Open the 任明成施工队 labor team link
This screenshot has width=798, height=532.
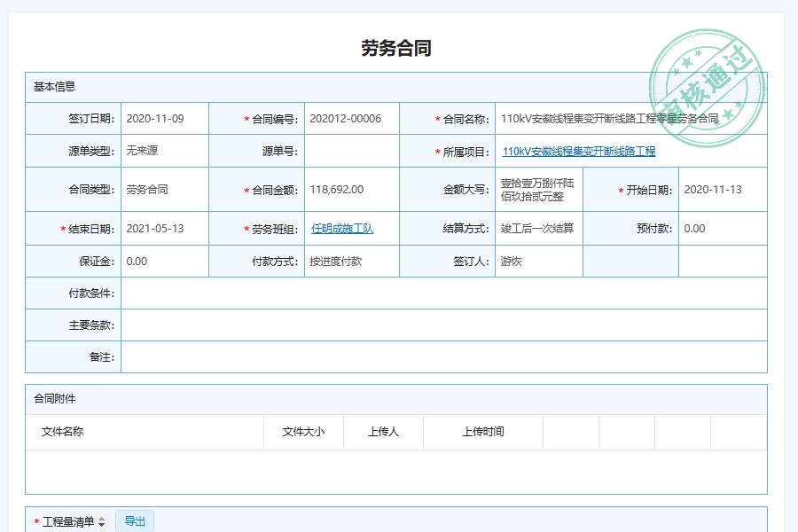click(x=342, y=229)
